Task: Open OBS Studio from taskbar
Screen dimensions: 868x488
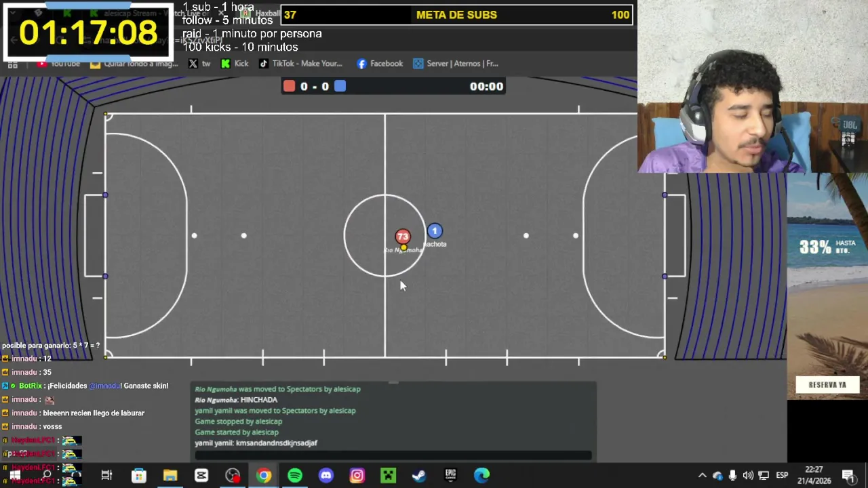Action: pos(233,475)
